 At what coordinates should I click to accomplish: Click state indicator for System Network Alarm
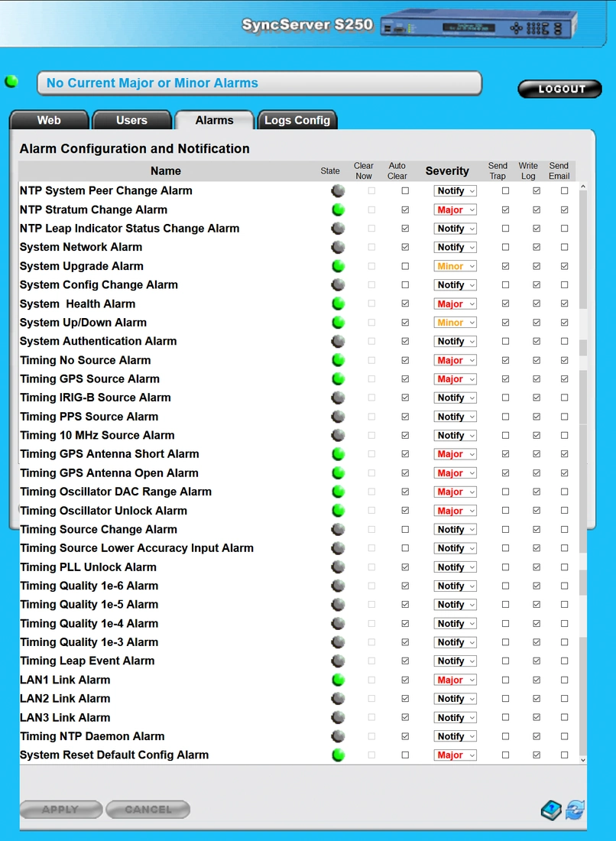[339, 247]
